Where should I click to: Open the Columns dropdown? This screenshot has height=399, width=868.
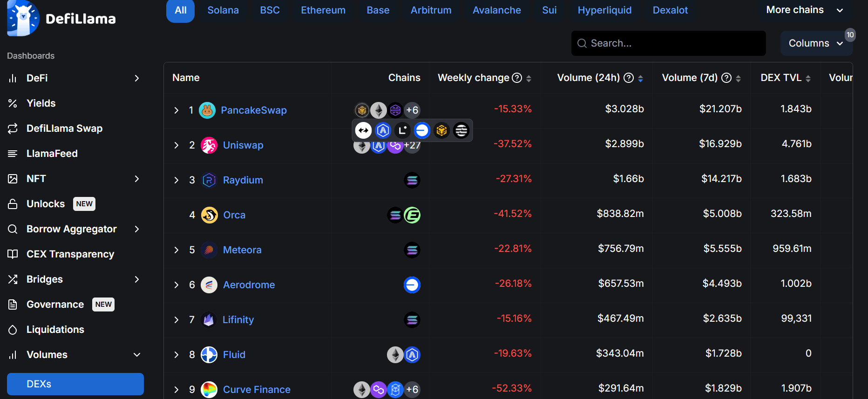coord(816,43)
